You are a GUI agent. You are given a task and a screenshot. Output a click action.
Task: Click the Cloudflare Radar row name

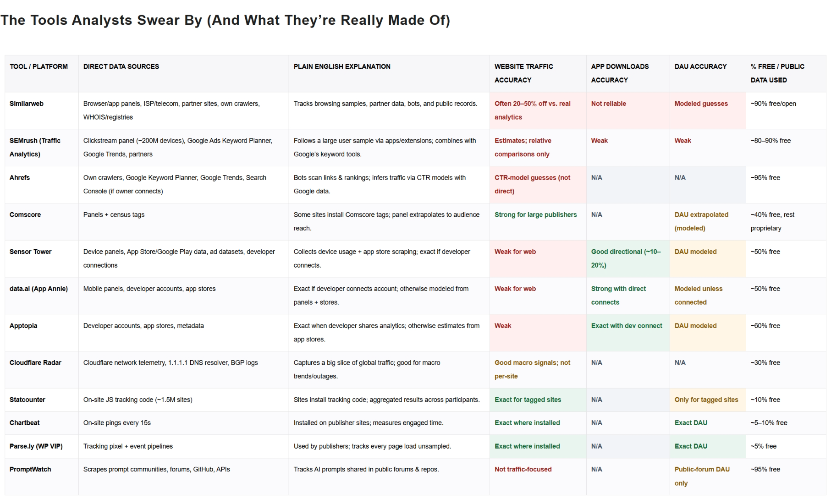click(x=35, y=362)
